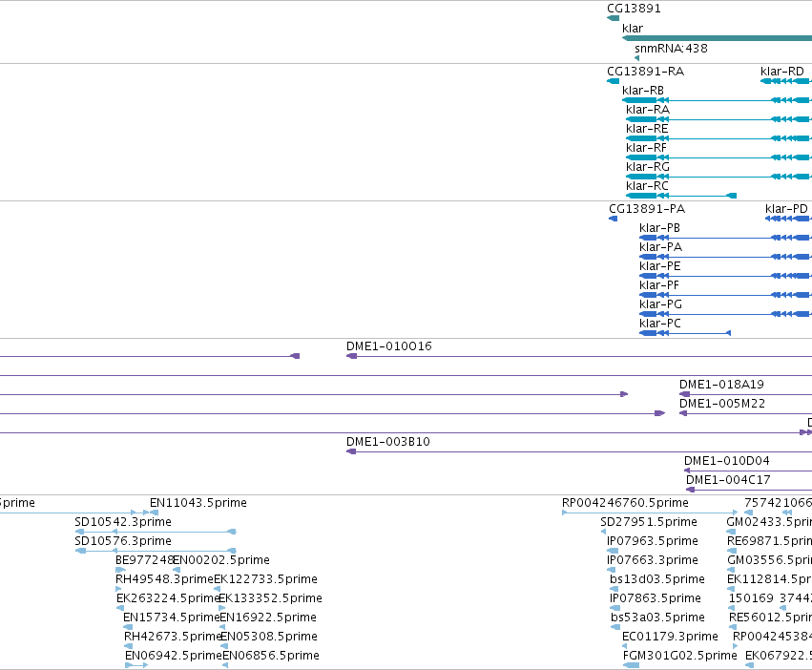Open transcript klar-RG details
Screen dimensions: 812x670
click(648, 167)
